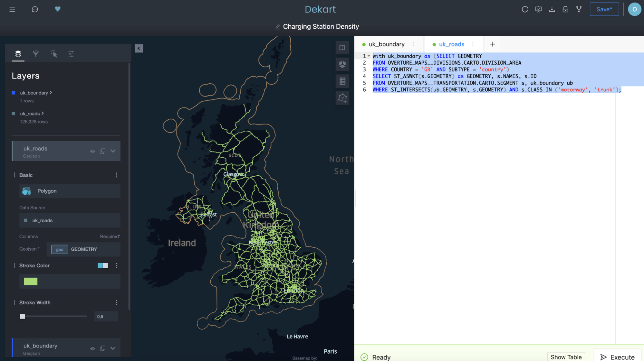The height and width of the screenshot is (361, 644).
Task: Toggle visibility of the uk_roads layer
Action: coord(92,151)
